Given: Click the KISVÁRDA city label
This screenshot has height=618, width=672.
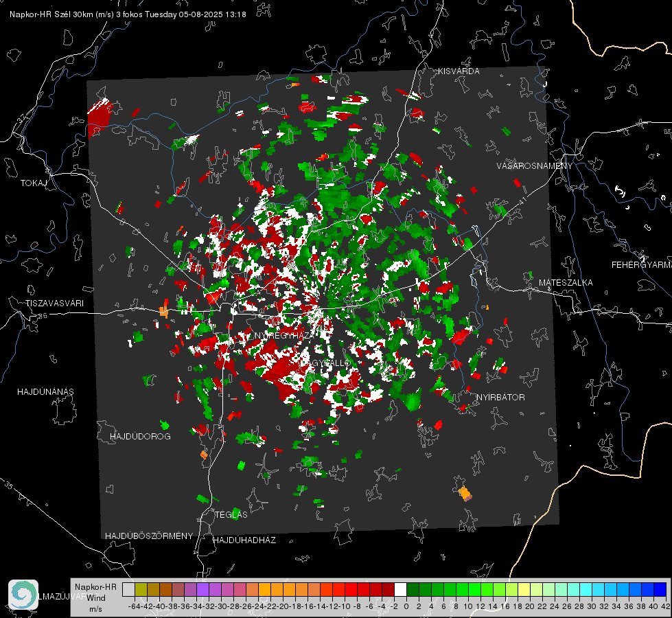Looking at the screenshot, I should tap(459, 71).
